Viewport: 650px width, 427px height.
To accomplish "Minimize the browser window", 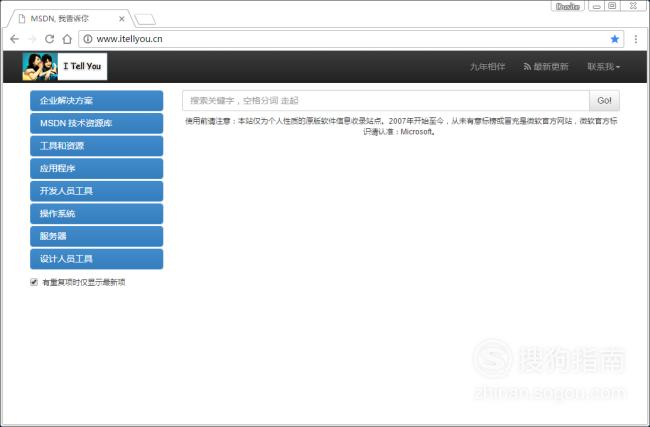I will tap(597, 6).
